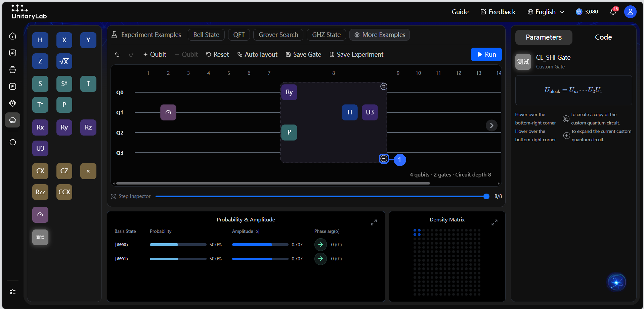Choose the CX controlled gate

pyautogui.click(x=40, y=171)
